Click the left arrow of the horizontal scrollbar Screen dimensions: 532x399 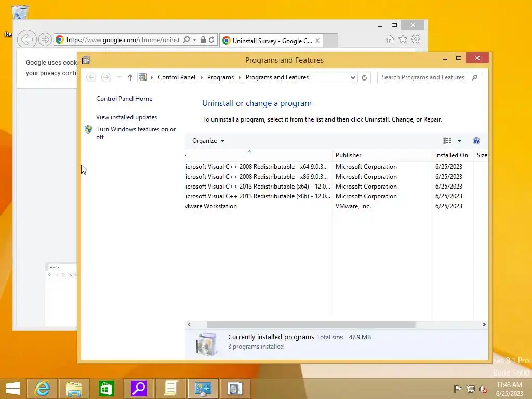(189, 324)
